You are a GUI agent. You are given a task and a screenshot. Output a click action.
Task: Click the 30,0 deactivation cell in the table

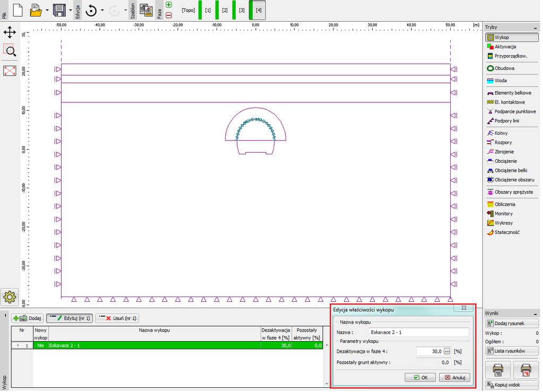277,345
